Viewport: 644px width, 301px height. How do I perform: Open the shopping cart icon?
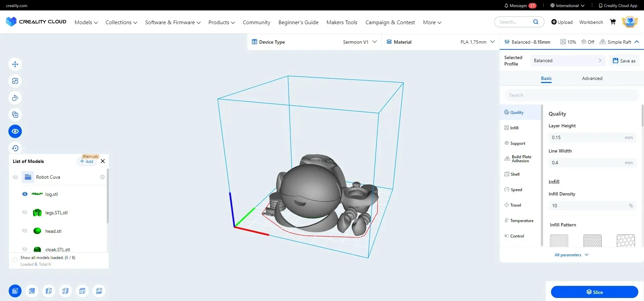613,22
